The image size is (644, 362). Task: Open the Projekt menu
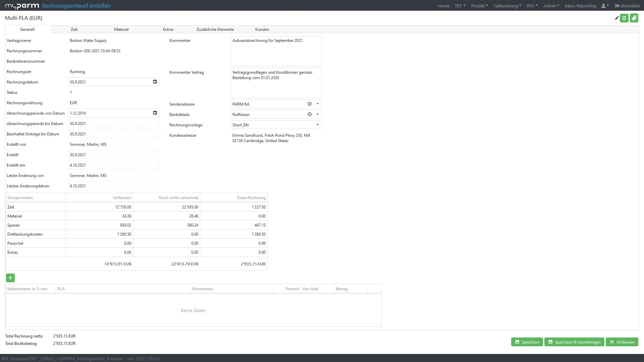[479, 6]
